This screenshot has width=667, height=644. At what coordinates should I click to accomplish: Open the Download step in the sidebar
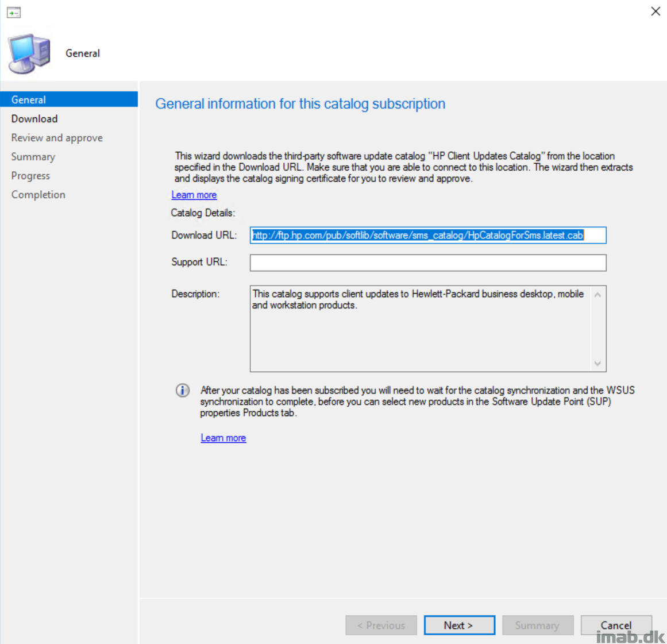coord(34,119)
